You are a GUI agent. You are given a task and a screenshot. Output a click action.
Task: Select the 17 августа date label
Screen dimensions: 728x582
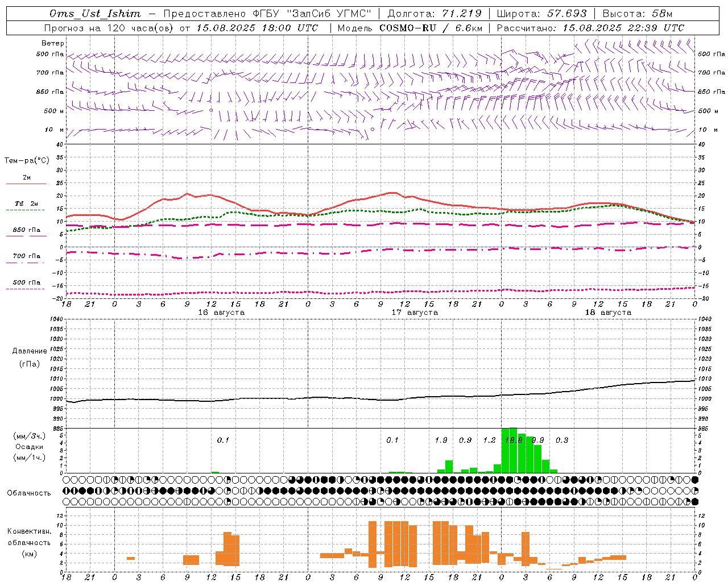pyautogui.click(x=415, y=313)
